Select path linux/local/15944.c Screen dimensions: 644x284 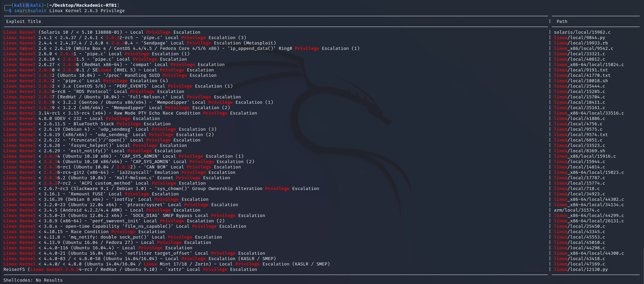(580, 162)
